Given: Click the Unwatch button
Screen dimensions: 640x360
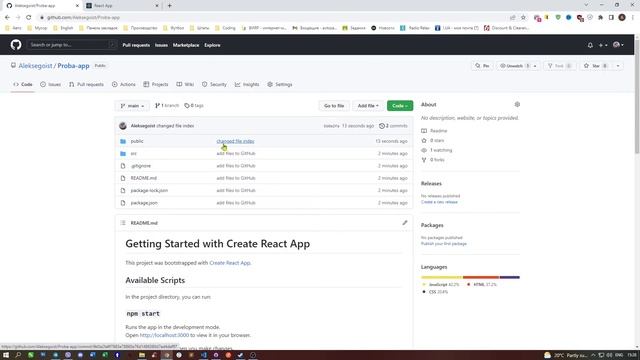Looking at the screenshot, I should tap(515, 66).
